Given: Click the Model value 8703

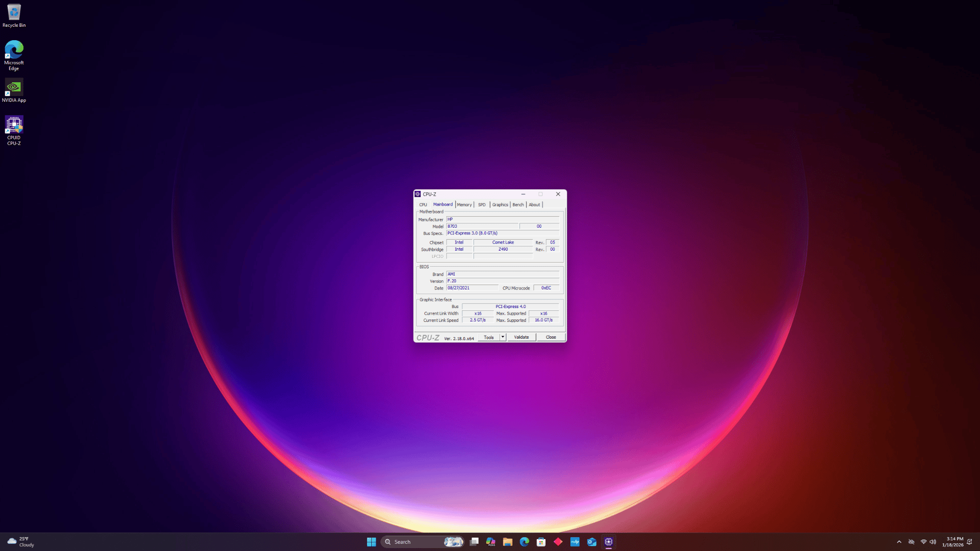Looking at the screenshot, I should 482,226.
